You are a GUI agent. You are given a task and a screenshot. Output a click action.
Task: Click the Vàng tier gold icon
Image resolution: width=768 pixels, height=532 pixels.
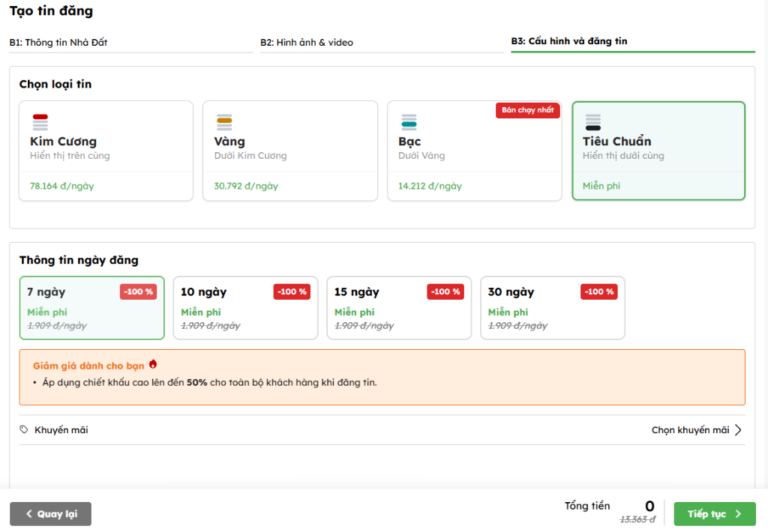click(224, 122)
